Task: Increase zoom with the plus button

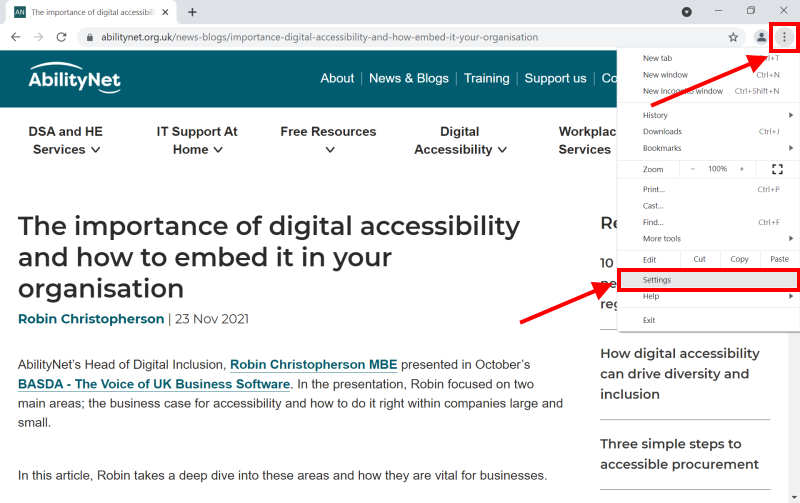Action: (741, 169)
